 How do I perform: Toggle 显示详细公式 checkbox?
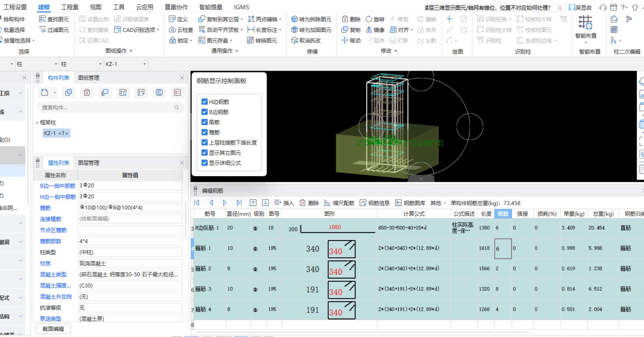click(x=204, y=163)
